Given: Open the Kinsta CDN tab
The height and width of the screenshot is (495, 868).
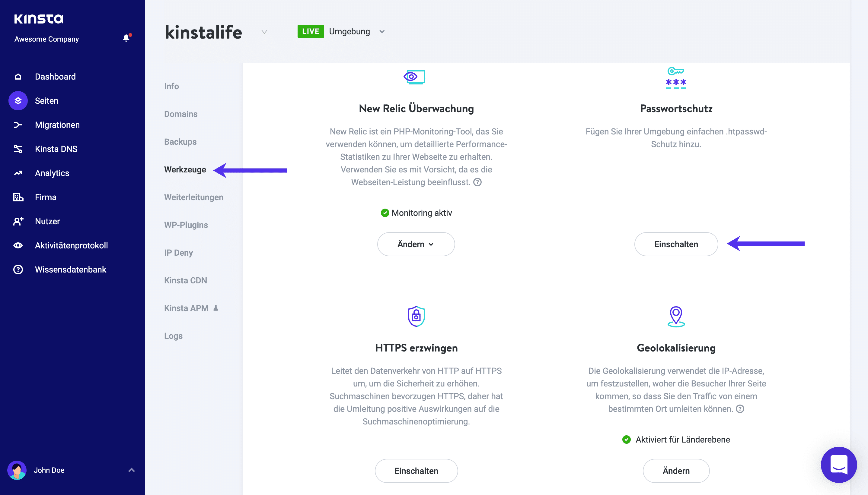Looking at the screenshot, I should [x=185, y=280].
